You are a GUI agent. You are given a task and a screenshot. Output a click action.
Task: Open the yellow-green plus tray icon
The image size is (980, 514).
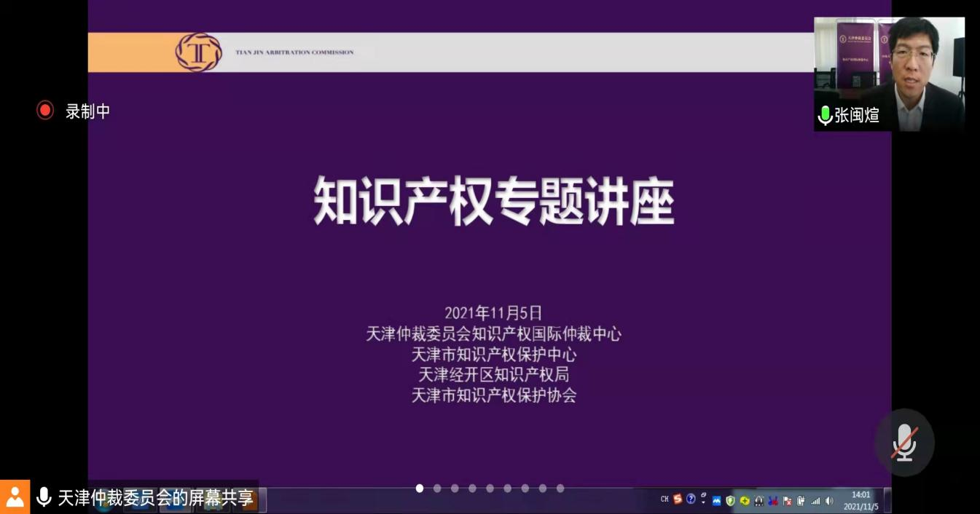pos(745,501)
